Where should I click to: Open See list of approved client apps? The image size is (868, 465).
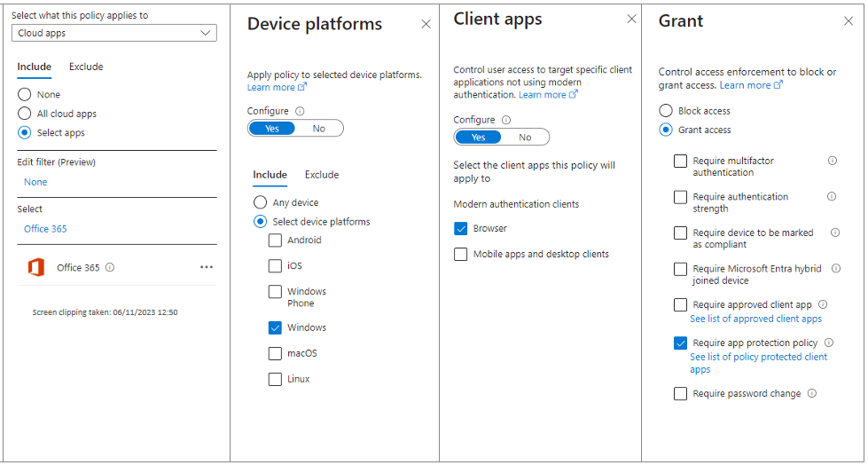click(755, 319)
